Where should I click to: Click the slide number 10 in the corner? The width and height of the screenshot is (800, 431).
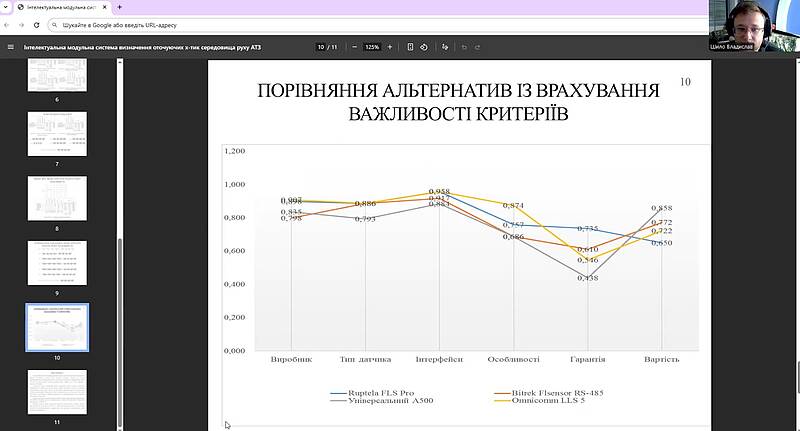tap(685, 82)
